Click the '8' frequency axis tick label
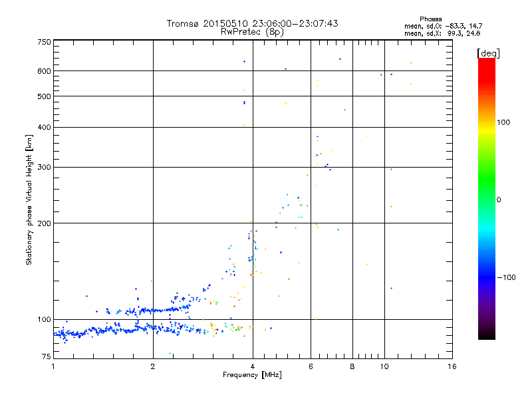This screenshot has width=532, height=399. click(352, 366)
